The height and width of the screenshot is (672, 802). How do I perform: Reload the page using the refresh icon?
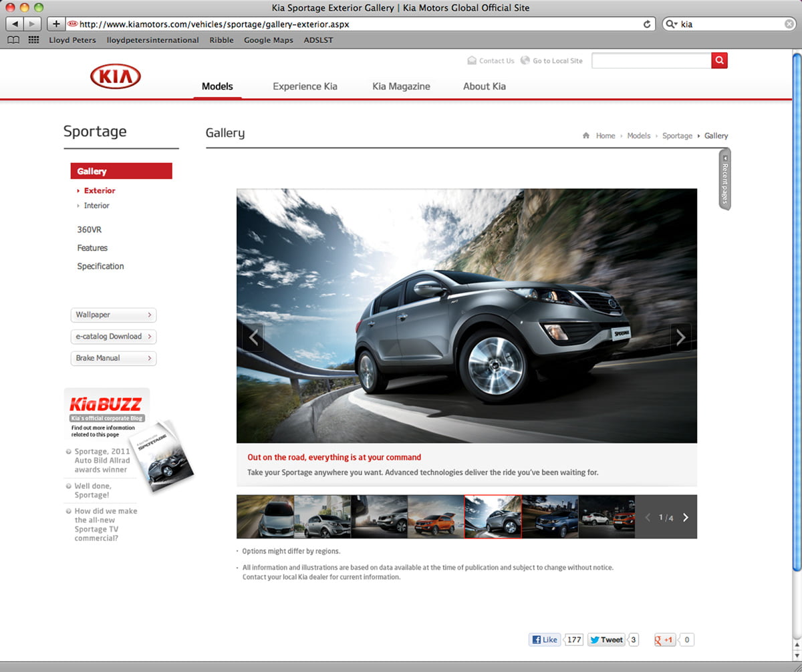tap(647, 24)
